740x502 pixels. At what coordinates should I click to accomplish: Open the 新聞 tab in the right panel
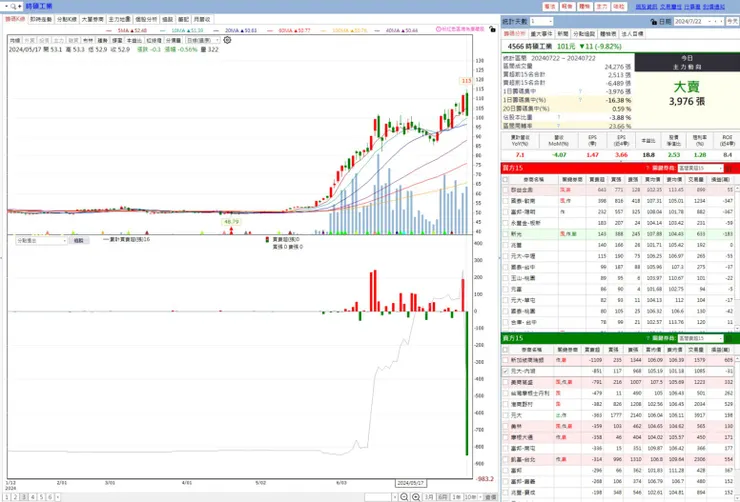563,34
